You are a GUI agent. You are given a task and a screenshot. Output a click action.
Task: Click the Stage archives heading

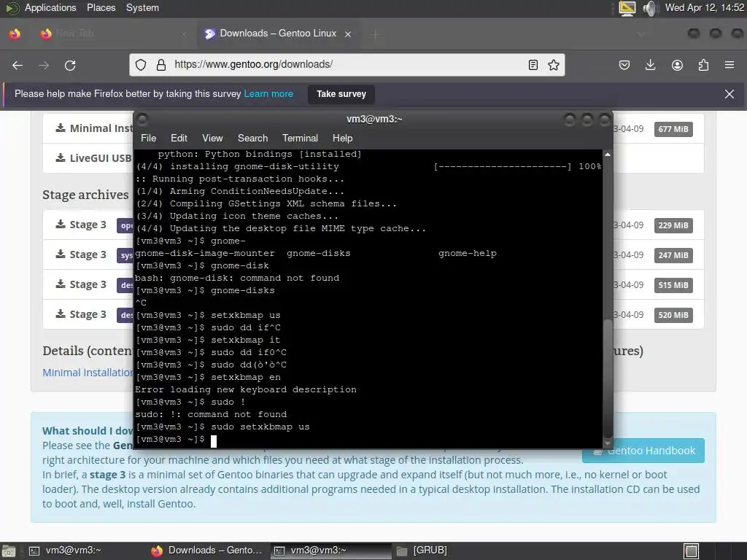pyautogui.click(x=85, y=195)
